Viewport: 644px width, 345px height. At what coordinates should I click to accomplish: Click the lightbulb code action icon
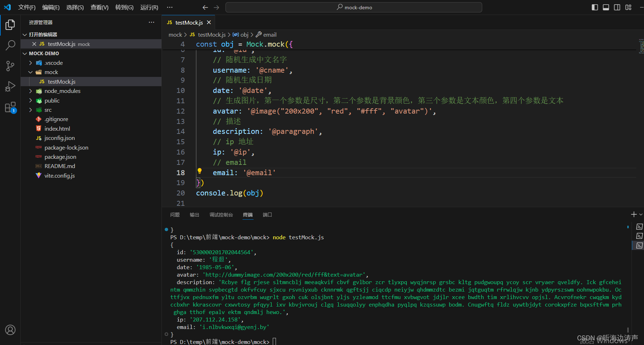coord(199,171)
